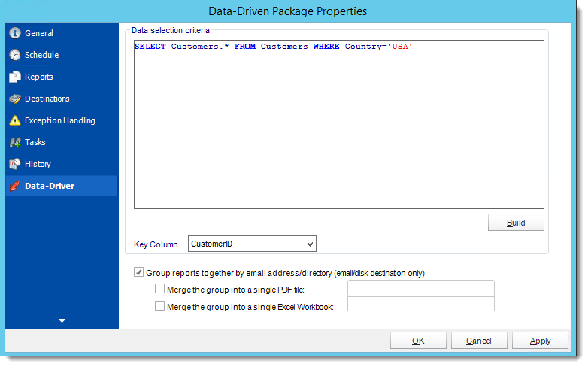Image resolution: width=588 pixels, height=367 pixels.
Task: Click the Data-Driver red arrow icon
Action: (15, 186)
